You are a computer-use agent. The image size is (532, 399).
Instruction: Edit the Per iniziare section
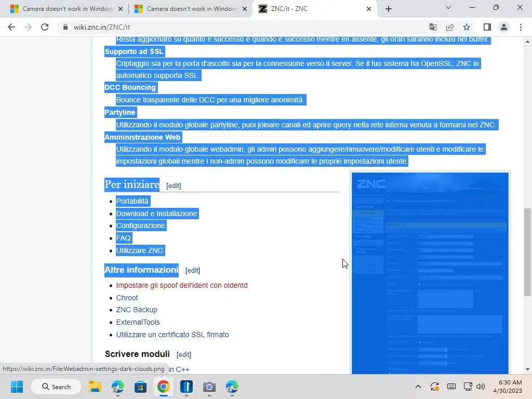pyautogui.click(x=174, y=186)
